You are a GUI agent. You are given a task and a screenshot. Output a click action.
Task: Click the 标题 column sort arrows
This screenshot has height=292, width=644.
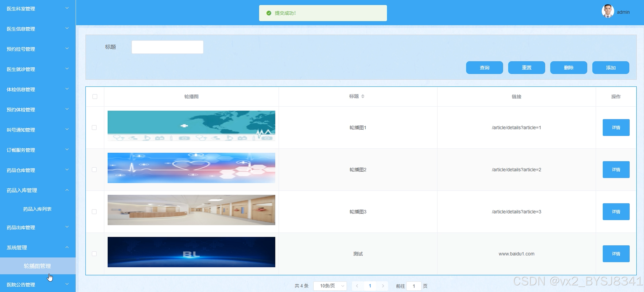point(363,96)
